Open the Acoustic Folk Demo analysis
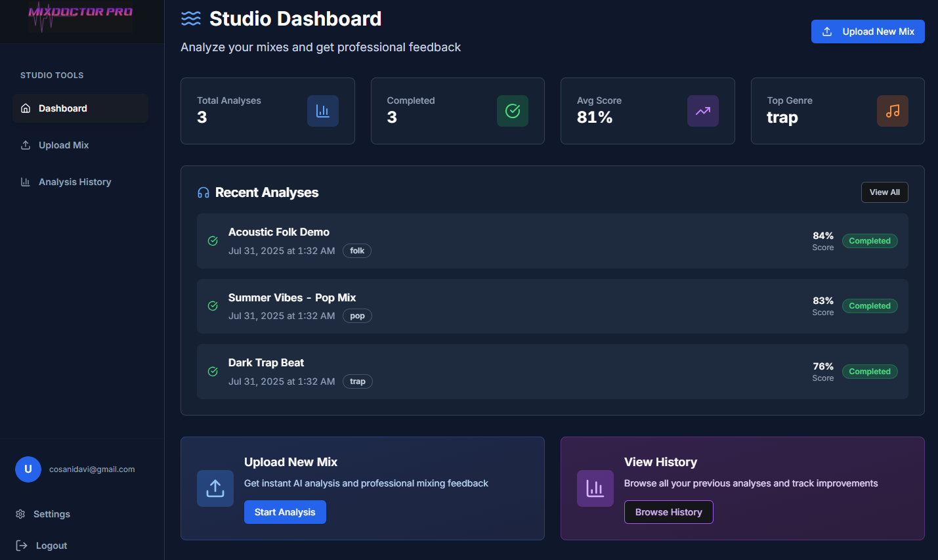Viewport: 938px width, 560px height. point(553,241)
